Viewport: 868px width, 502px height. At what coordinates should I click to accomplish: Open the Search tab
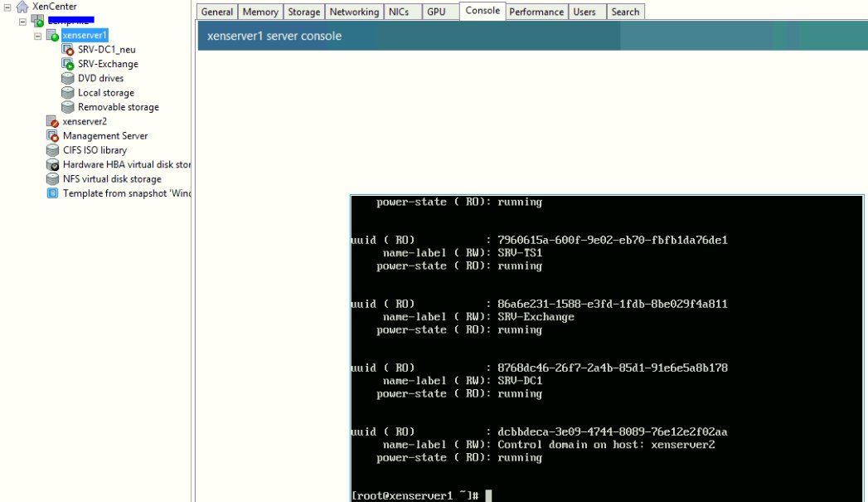pos(626,12)
